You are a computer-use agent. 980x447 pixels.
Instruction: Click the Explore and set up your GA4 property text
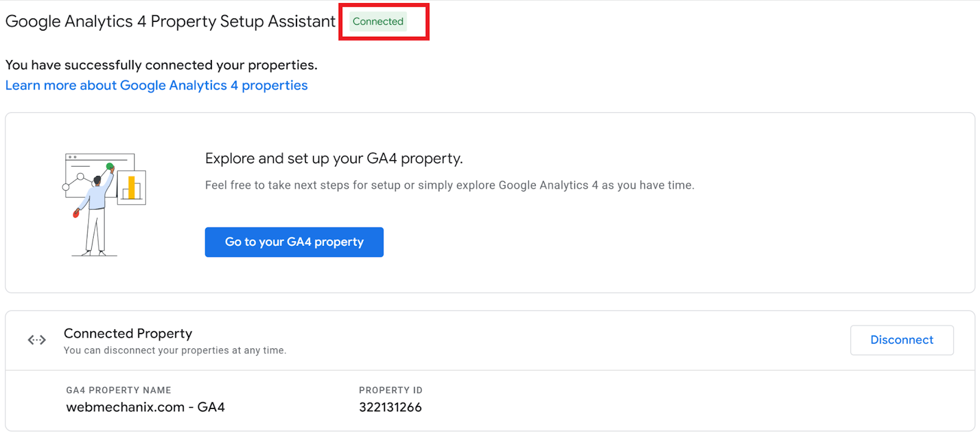[334, 158]
